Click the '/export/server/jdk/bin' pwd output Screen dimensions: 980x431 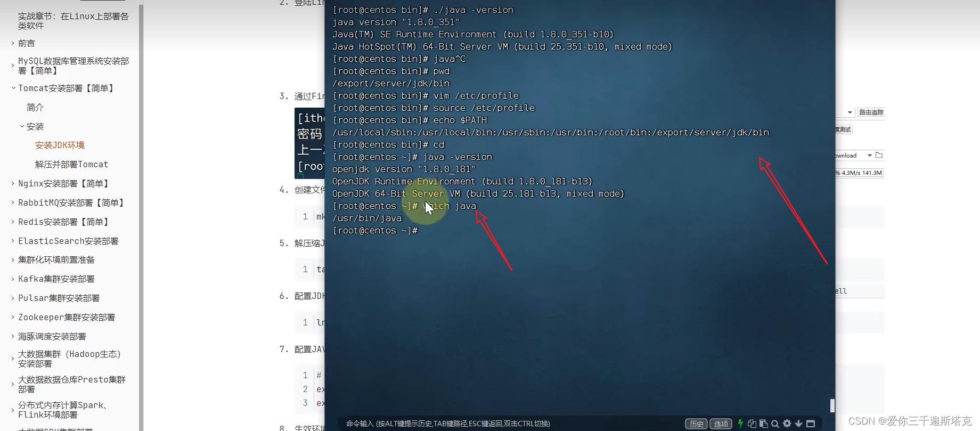click(x=391, y=84)
